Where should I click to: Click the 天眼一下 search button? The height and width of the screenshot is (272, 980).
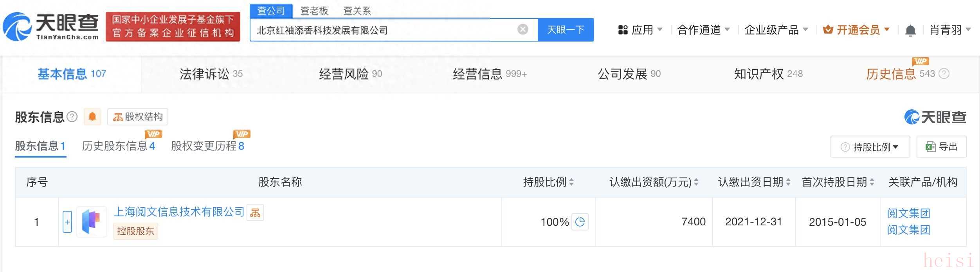click(x=566, y=30)
